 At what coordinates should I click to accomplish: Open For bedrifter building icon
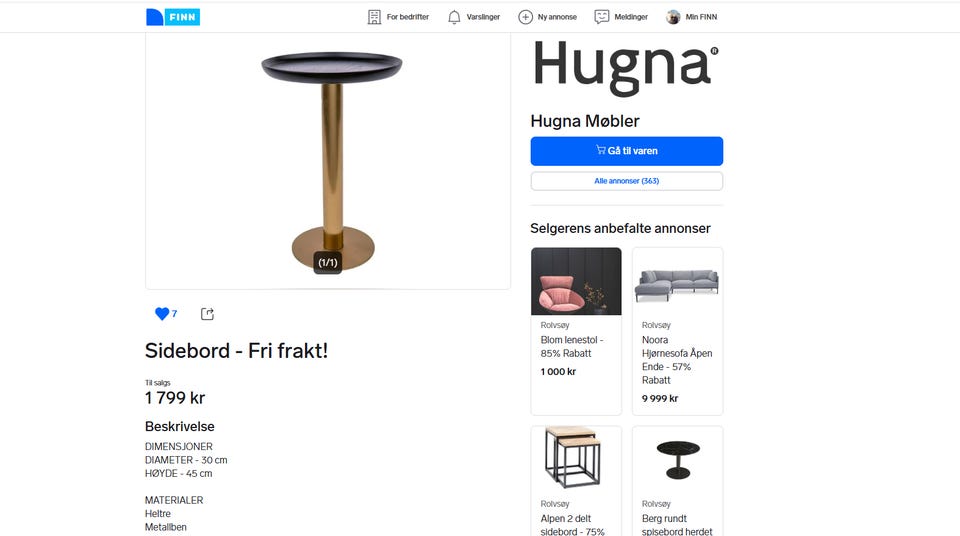pyautogui.click(x=374, y=17)
